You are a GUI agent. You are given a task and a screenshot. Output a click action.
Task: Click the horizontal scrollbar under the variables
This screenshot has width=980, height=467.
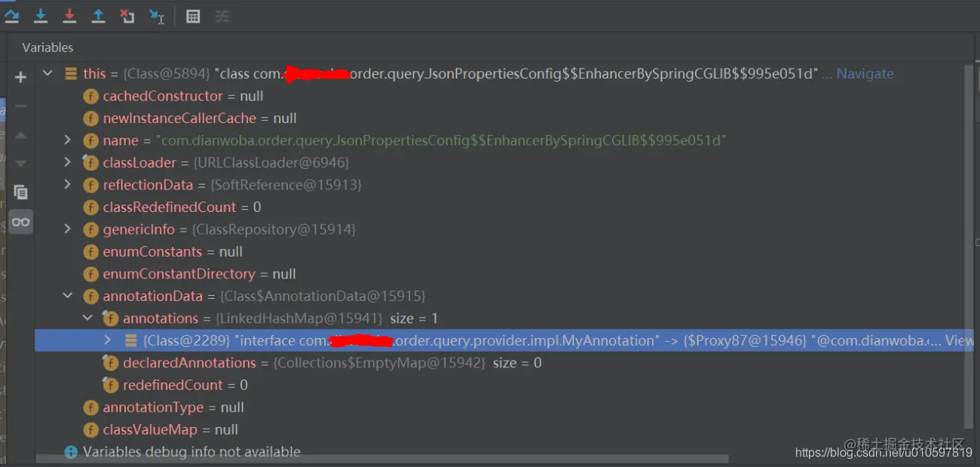(382, 458)
